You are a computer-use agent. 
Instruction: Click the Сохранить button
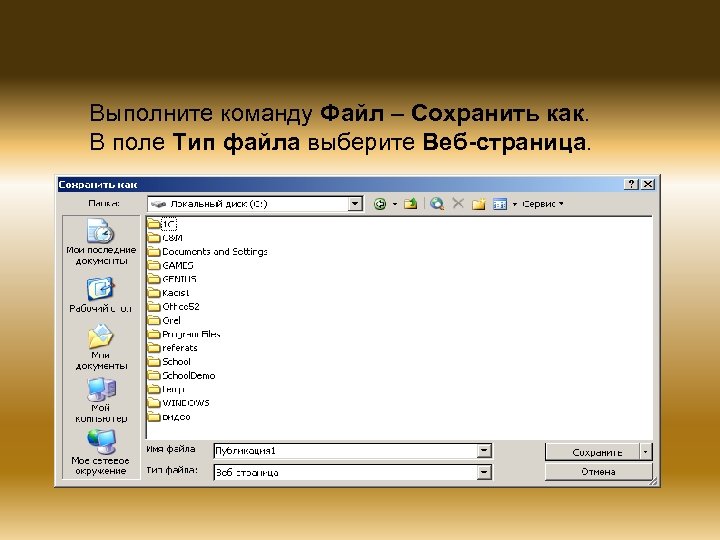click(592, 452)
